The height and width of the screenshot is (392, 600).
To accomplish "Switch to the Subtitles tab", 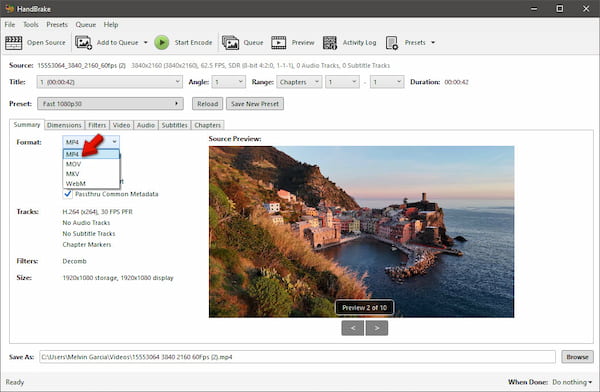I will click(x=174, y=125).
